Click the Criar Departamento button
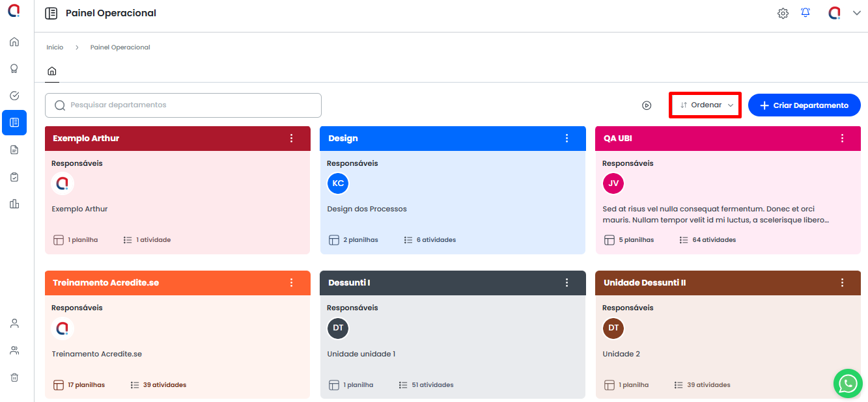The width and height of the screenshot is (868, 402). pyautogui.click(x=804, y=105)
